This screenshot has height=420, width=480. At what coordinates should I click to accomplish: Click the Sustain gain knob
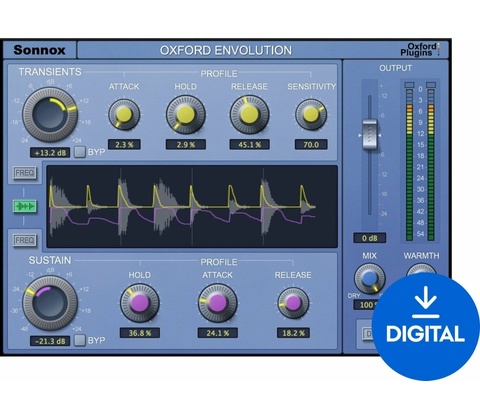(50, 303)
